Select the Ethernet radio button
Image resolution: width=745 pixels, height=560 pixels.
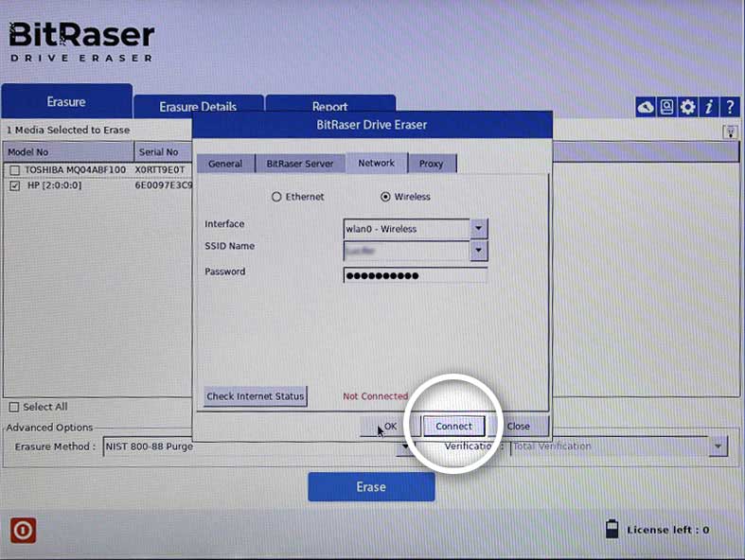coord(276,197)
